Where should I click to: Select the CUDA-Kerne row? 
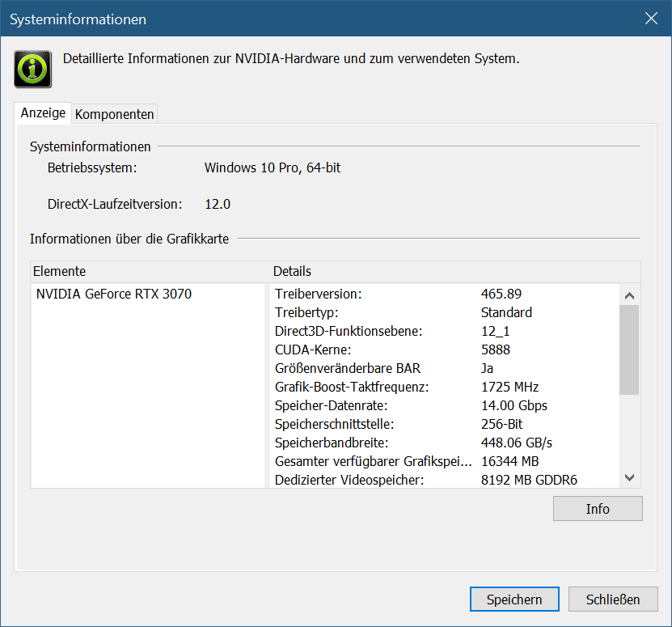(x=445, y=350)
